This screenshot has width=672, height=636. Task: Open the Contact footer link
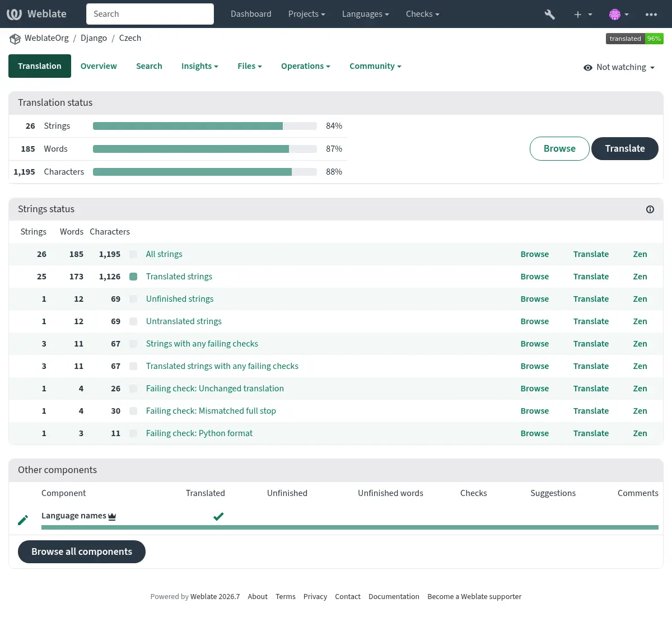coord(348,597)
